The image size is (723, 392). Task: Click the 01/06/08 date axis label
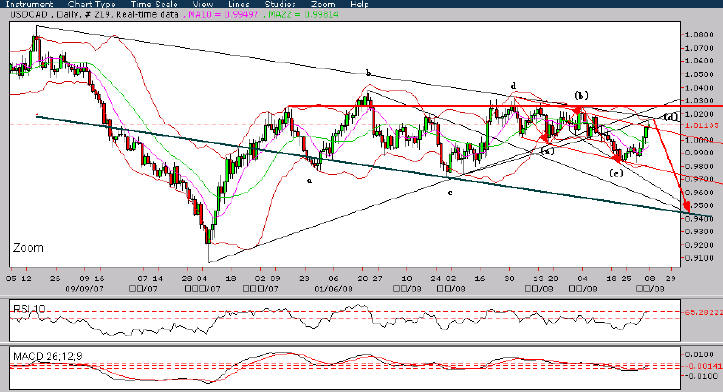click(333, 289)
